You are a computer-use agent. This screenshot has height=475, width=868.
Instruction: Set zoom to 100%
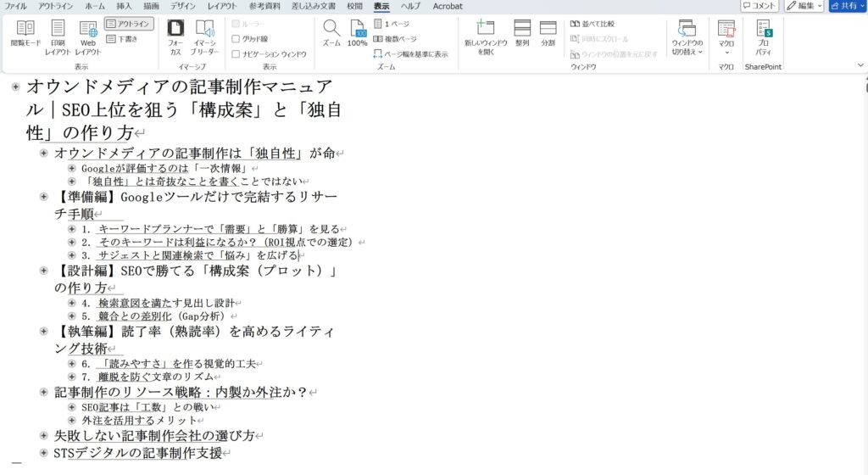[x=358, y=35]
